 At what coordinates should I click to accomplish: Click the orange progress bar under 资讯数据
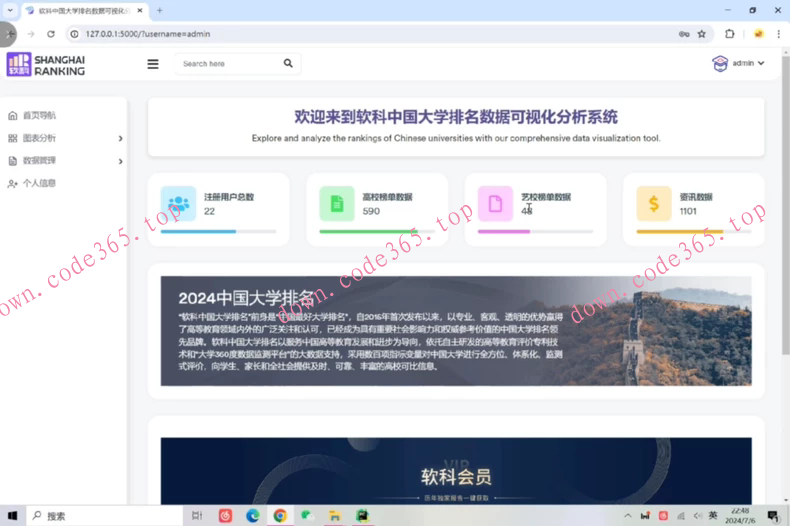(x=680, y=232)
